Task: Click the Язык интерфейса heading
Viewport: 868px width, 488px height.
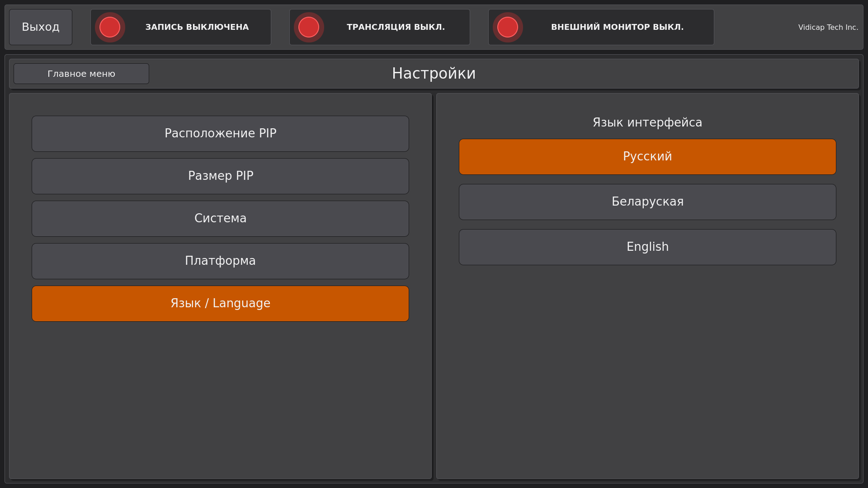Action: (x=647, y=122)
